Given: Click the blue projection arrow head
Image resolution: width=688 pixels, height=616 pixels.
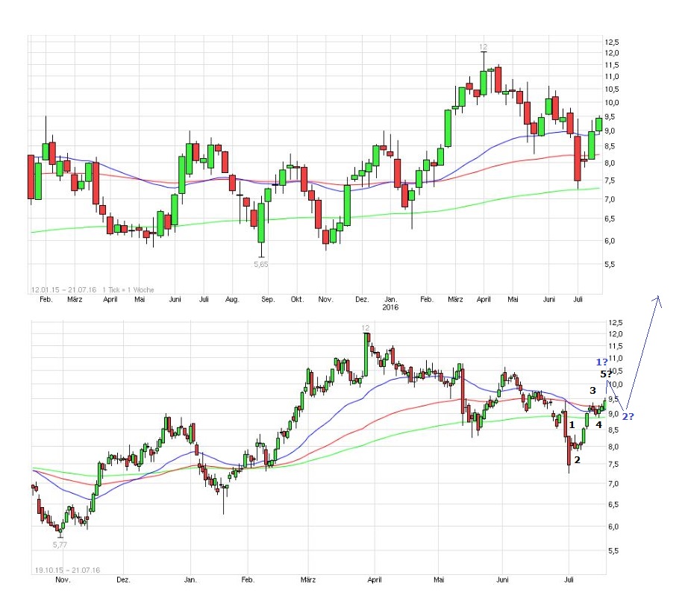Looking at the screenshot, I should click(x=658, y=298).
